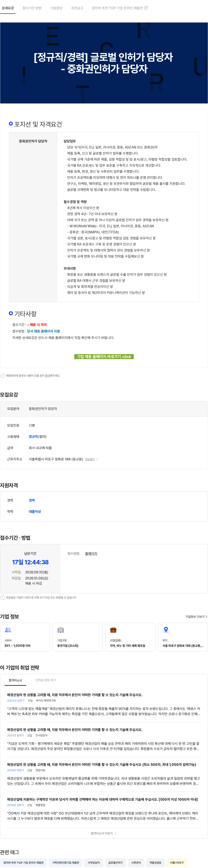The height and width of the screenshot is (868, 208).
Task: Click the blue circle icon beside 포지션 및 자격요건
Action: [11, 124]
